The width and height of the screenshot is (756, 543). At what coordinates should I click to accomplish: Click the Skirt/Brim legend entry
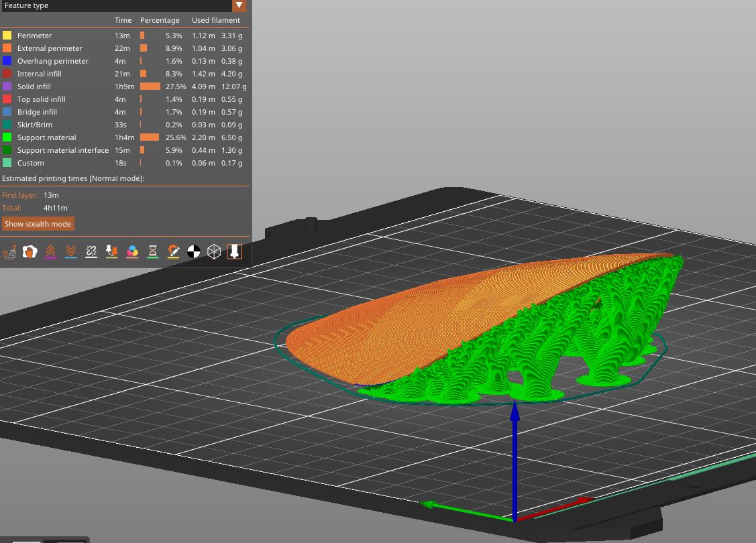(x=34, y=125)
